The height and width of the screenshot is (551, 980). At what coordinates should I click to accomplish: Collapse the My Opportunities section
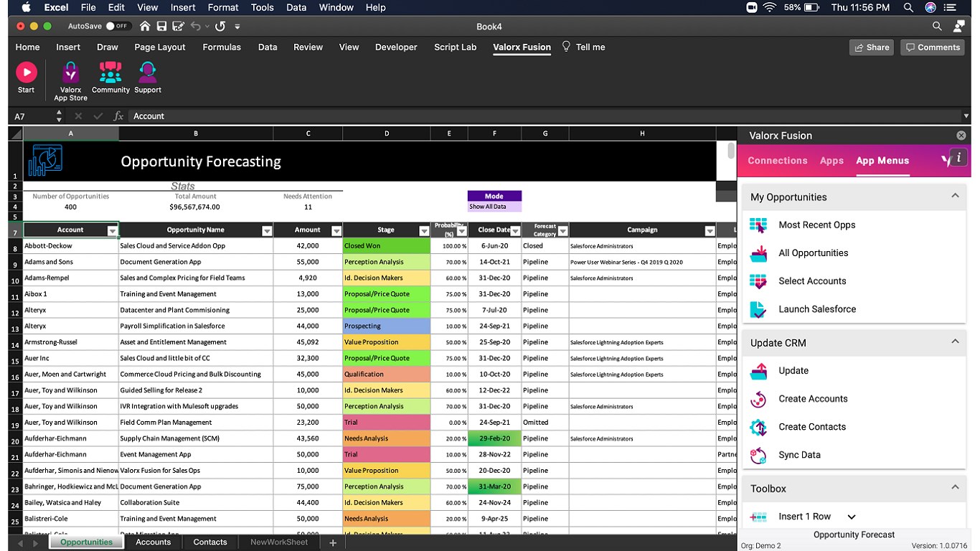tap(955, 196)
